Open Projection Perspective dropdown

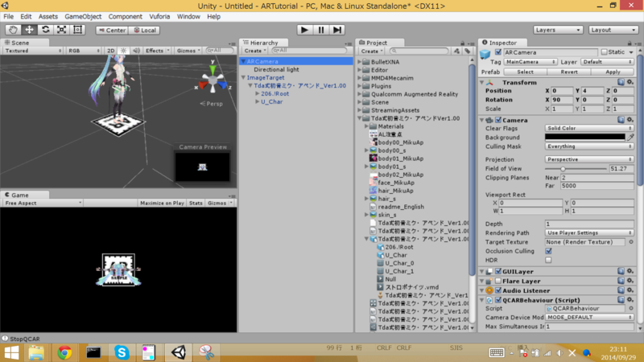click(x=589, y=159)
